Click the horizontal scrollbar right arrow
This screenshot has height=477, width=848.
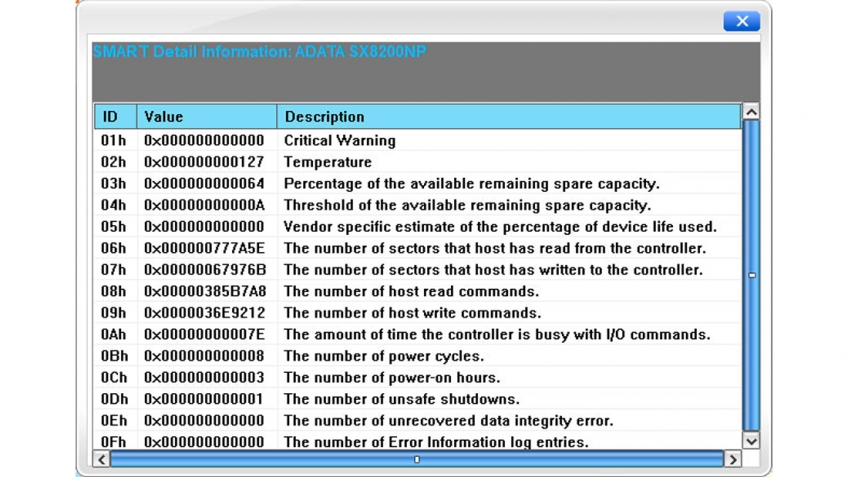click(733, 459)
